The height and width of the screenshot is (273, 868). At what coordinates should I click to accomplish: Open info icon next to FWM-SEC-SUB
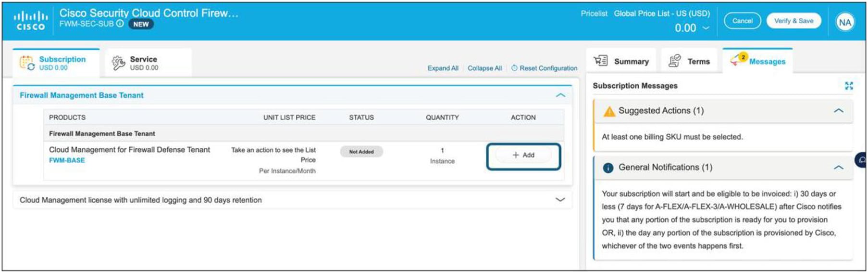[120, 24]
